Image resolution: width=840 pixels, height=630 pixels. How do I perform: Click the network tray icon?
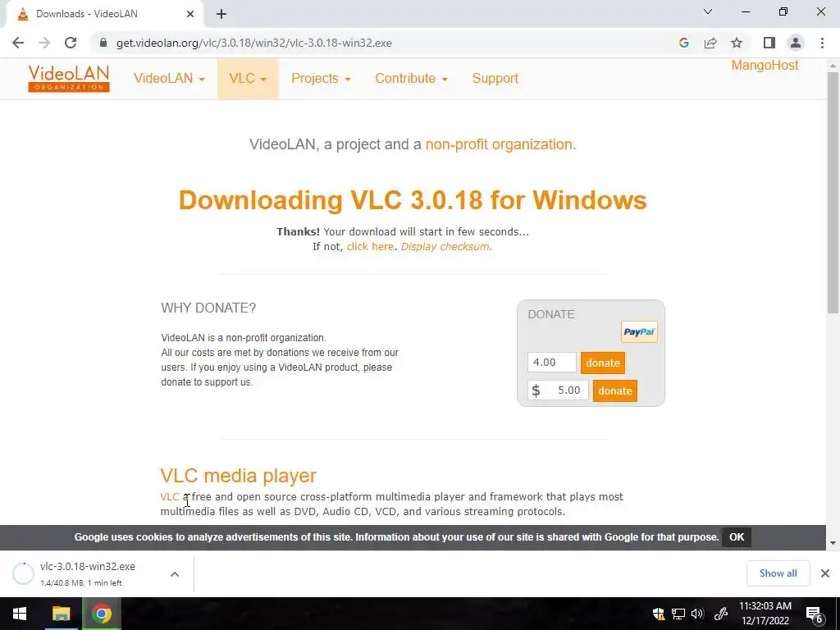point(678,614)
